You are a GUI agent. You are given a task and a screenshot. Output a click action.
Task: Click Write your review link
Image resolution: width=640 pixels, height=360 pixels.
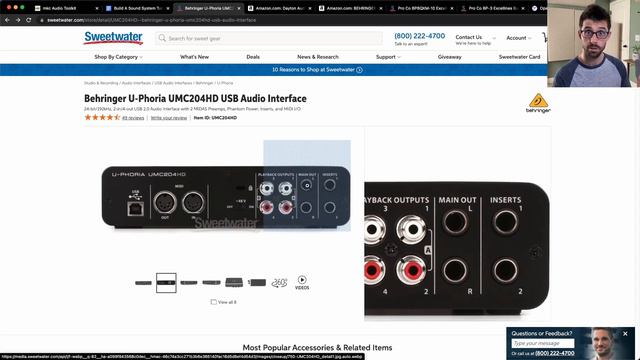tap(169, 118)
